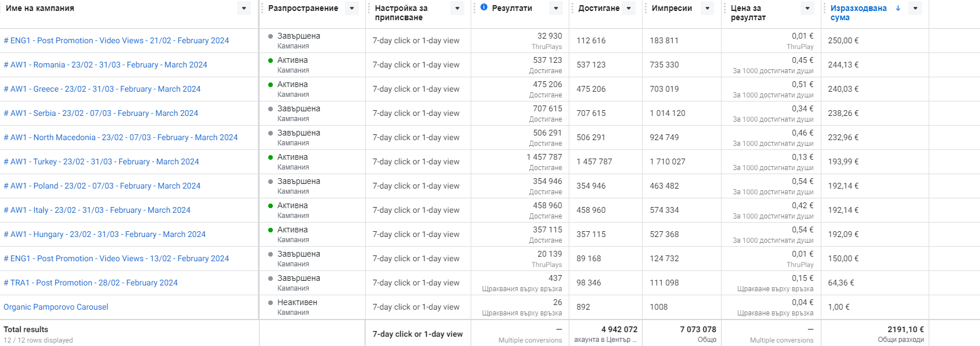The width and height of the screenshot is (980, 346).
Task: Click the gray status dot for Organic Pamporovo Carousel
Action: pos(271,303)
